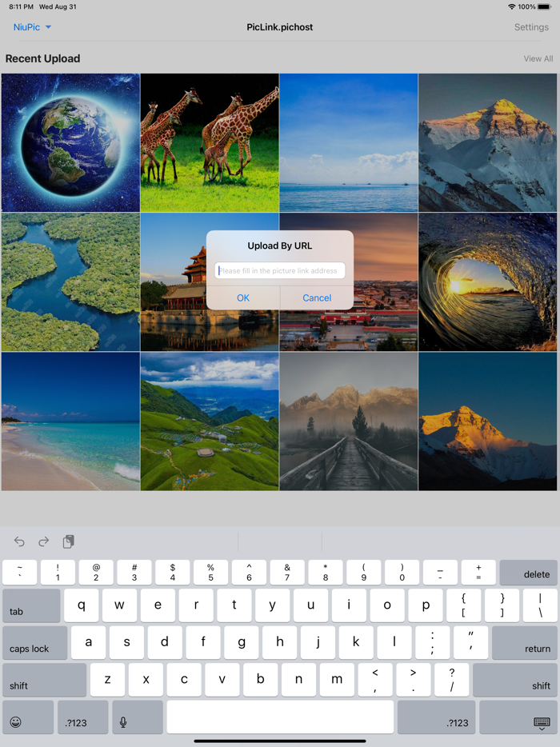
Task: Tap the Wi-Fi icon in status bar
Action: 512,6
